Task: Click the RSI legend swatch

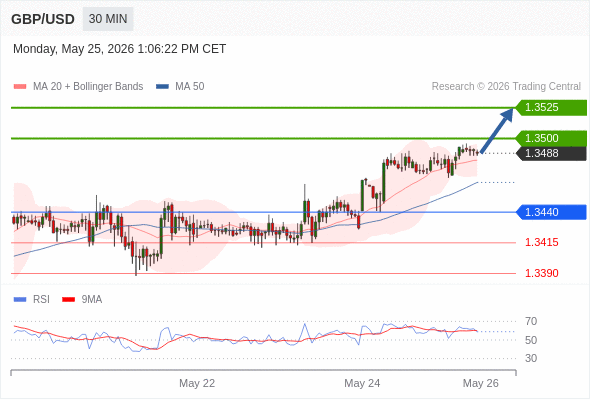Action: (20, 300)
